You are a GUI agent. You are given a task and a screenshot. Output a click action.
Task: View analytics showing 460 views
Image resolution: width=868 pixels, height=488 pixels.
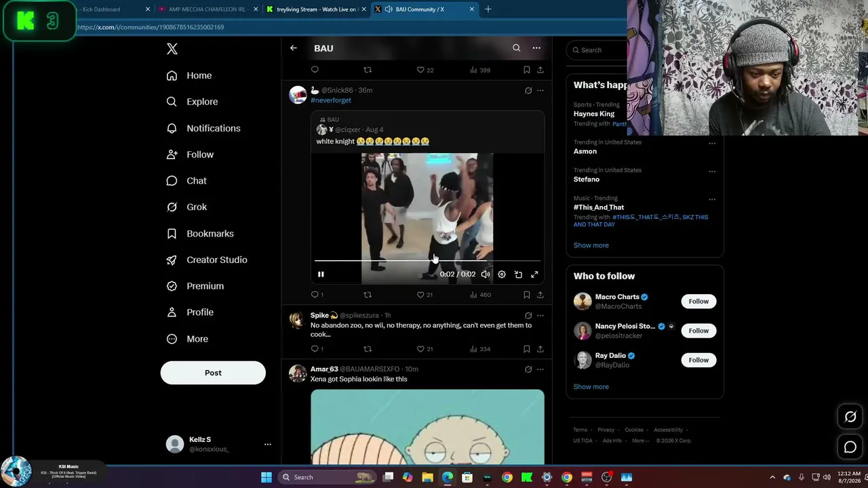point(480,295)
